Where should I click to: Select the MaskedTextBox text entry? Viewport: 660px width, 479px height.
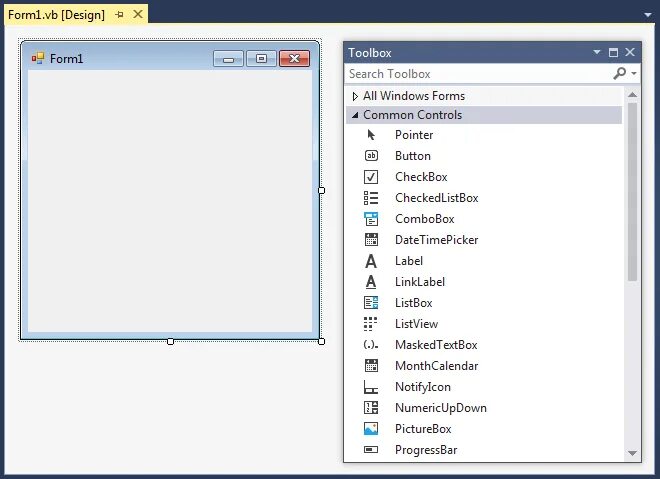click(436, 345)
